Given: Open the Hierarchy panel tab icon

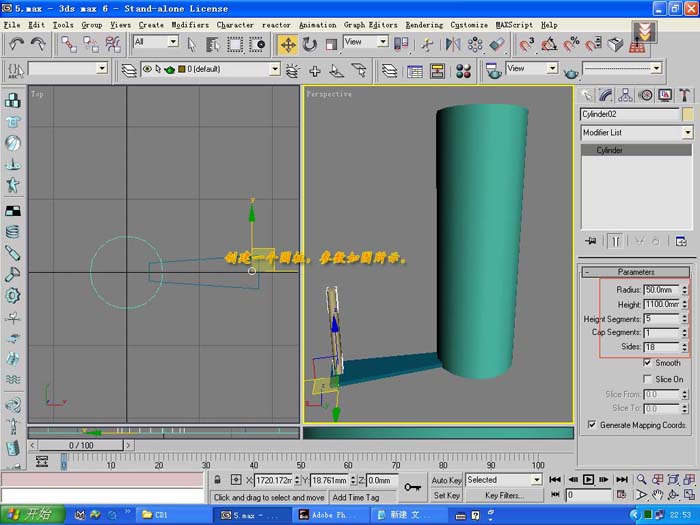Looking at the screenshot, I should click(625, 95).
